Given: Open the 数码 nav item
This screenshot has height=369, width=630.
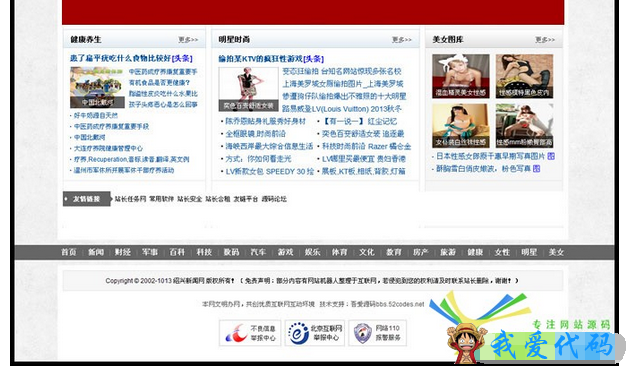Looking at the screenshot, I should (x=231, y=252).
